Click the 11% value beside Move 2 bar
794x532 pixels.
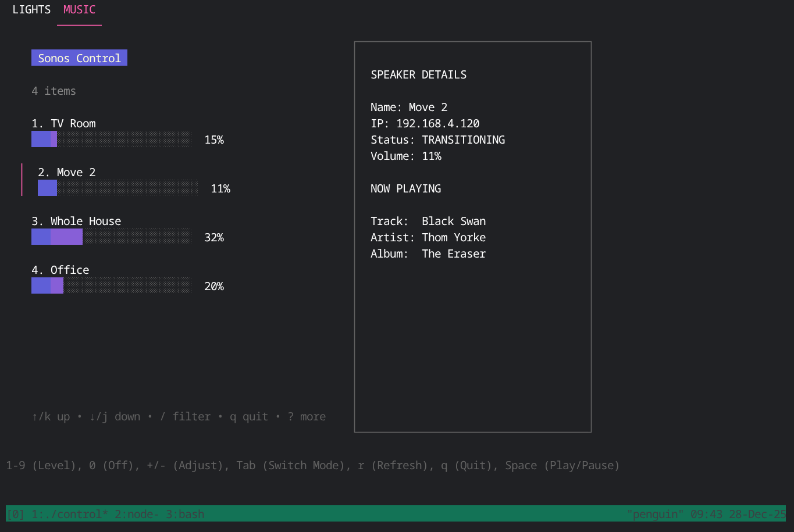coord(220,188)
